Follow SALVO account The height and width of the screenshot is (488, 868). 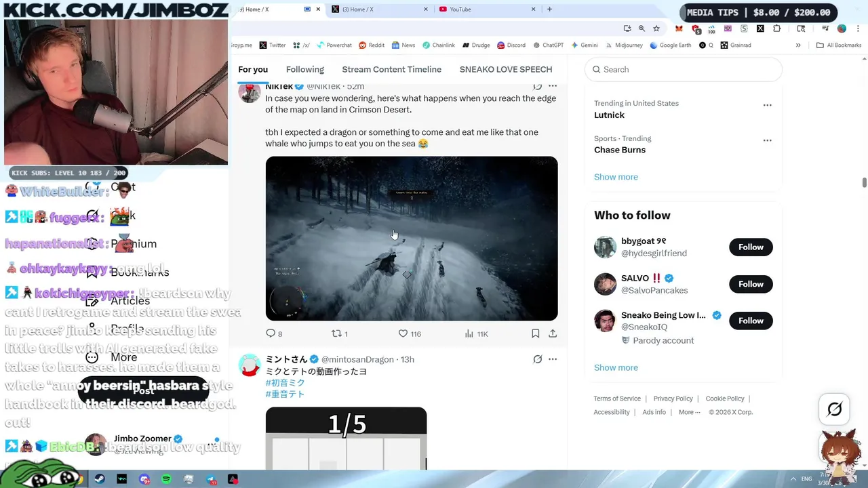[751, 284]
